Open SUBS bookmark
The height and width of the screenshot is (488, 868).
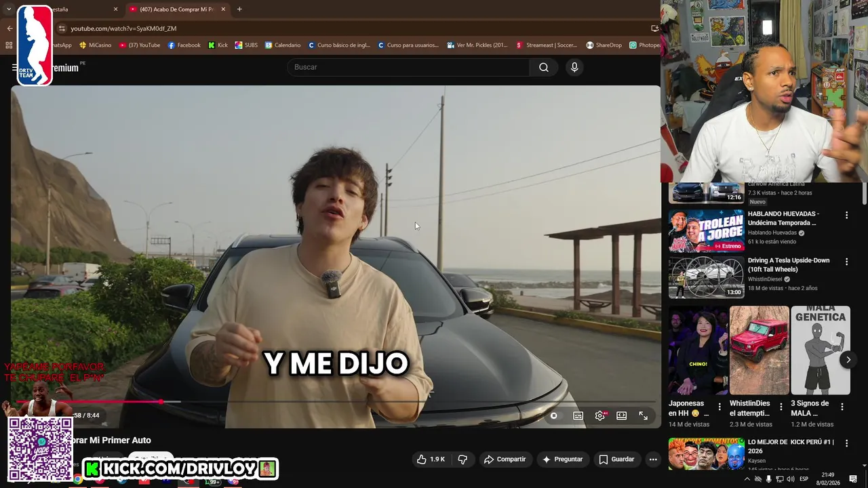click(246, 45)
